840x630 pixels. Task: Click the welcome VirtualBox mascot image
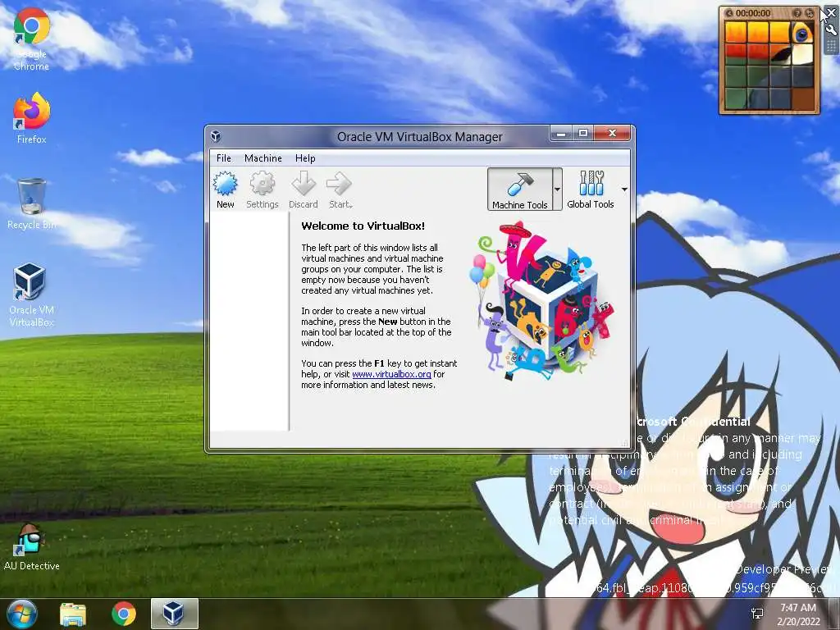coord(541,301)
